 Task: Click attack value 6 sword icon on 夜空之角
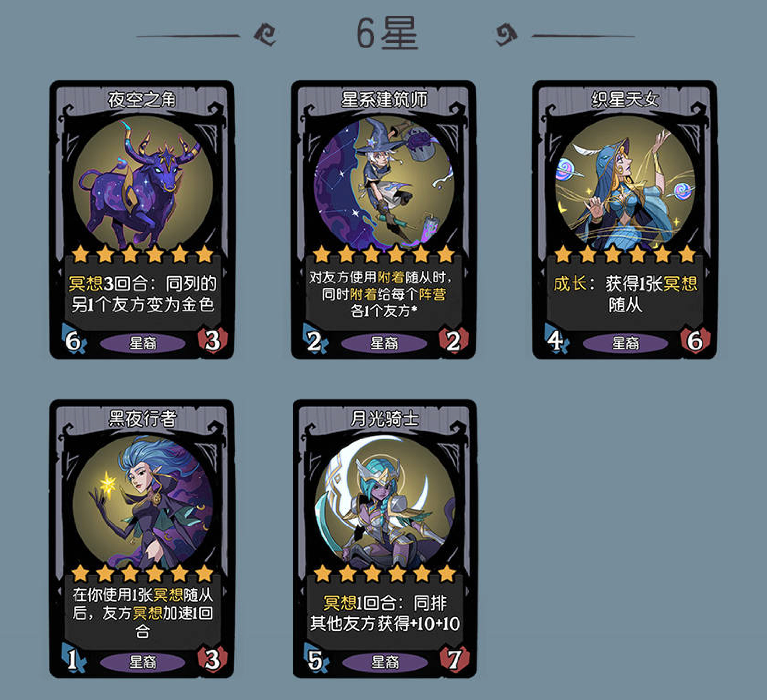74,340
